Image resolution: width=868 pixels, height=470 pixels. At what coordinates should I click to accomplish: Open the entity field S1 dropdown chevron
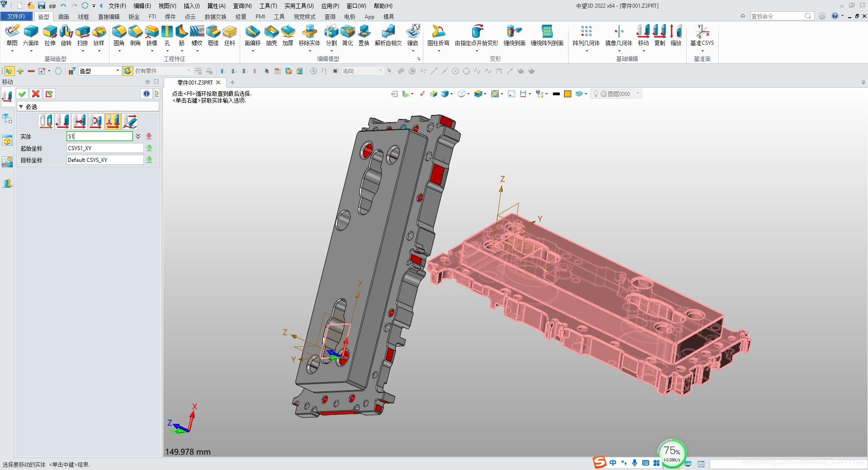(138, 136)
